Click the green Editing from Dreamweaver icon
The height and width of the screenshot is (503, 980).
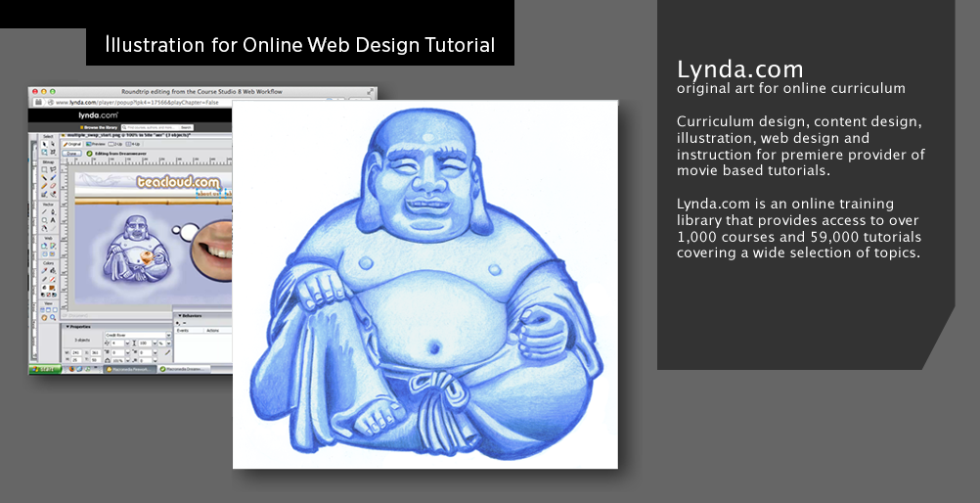pyautogui.click(x=89, y=154)
